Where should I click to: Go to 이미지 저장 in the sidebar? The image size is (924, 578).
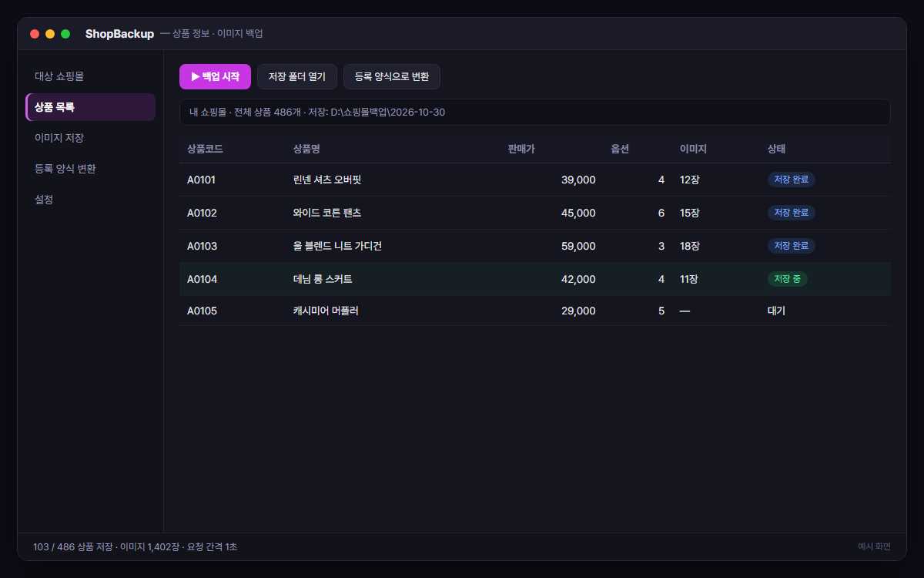coord(91,138)
